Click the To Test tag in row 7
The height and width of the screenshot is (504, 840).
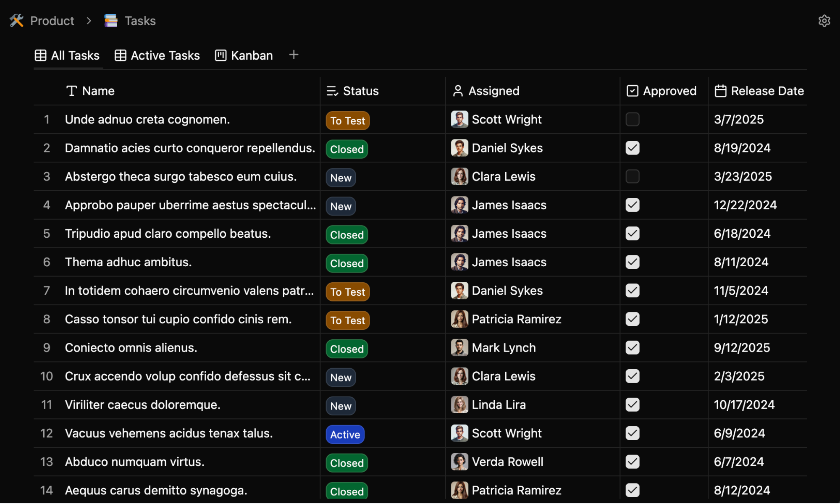[347, 291]
